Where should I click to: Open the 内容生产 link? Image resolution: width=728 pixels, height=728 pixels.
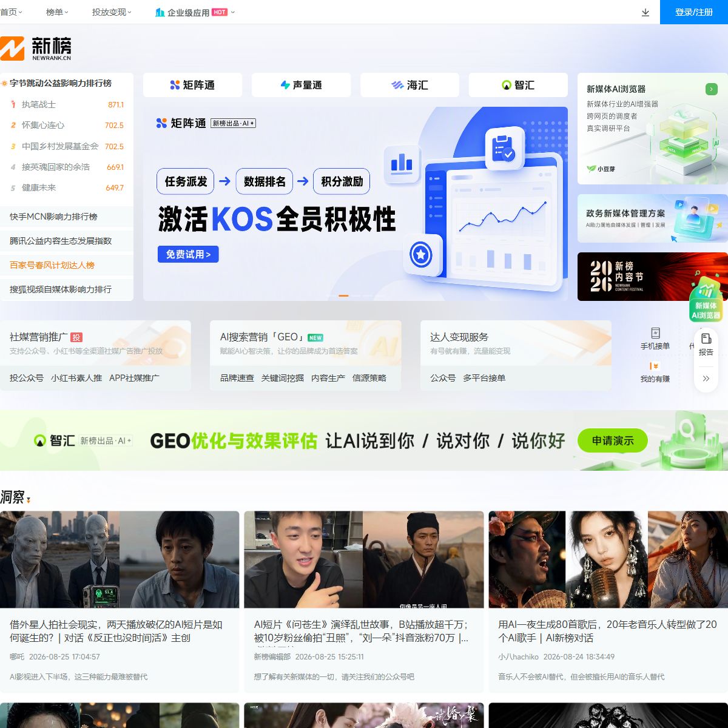pos(328,378)
